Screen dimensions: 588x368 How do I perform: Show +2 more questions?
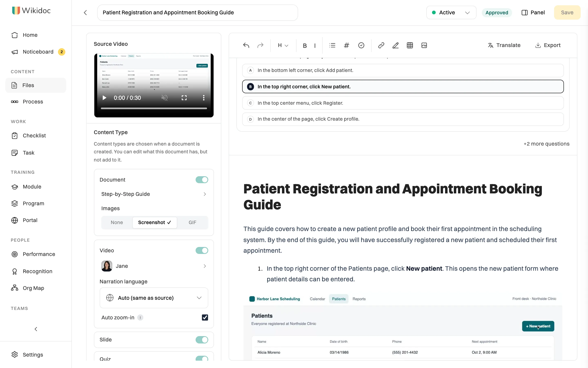click(546, 144)
